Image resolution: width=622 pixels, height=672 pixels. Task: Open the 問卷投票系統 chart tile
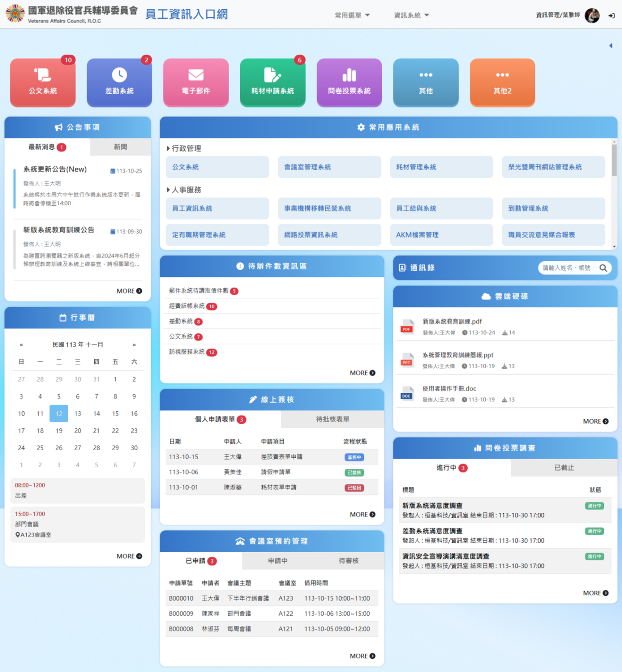click(x=349, y=82)
